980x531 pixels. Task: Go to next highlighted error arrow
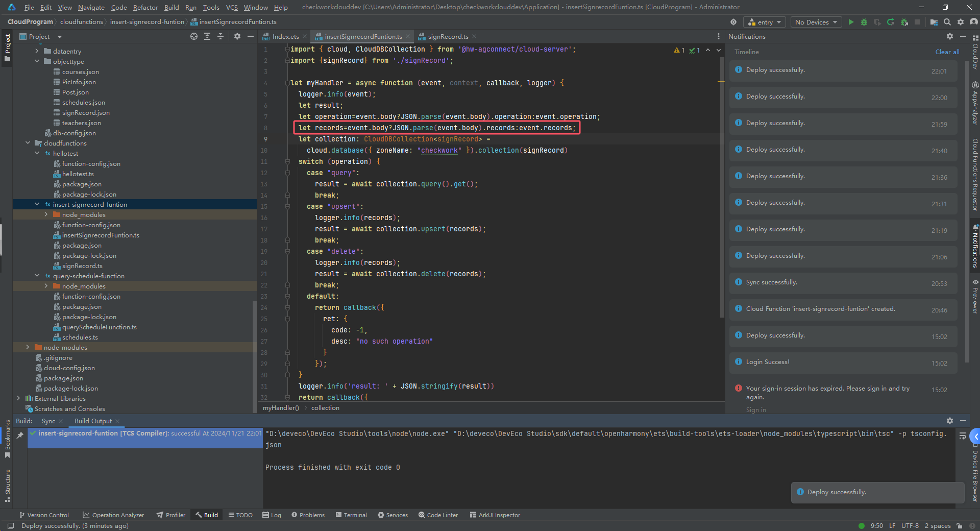pyautogui.click(x=719, y=50)
